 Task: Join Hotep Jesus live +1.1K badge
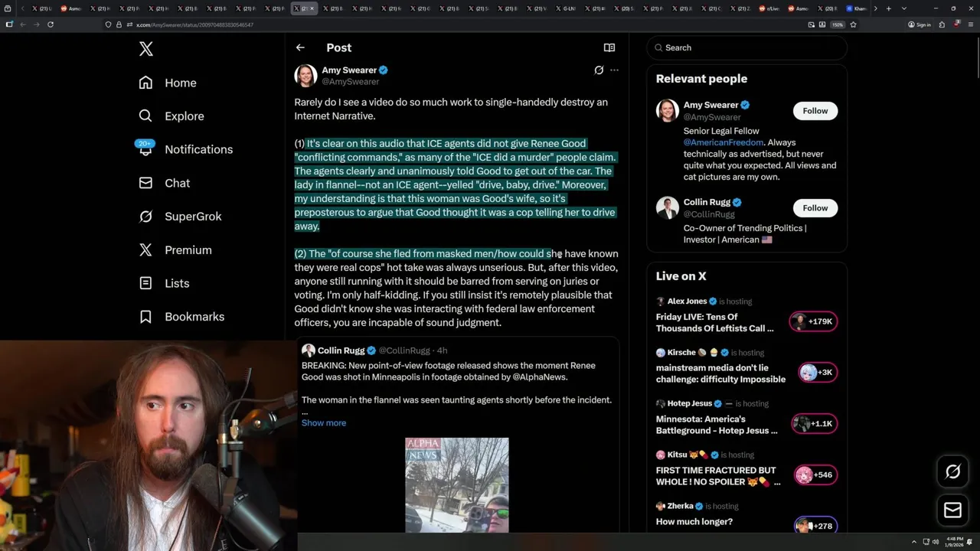[815, 424]
